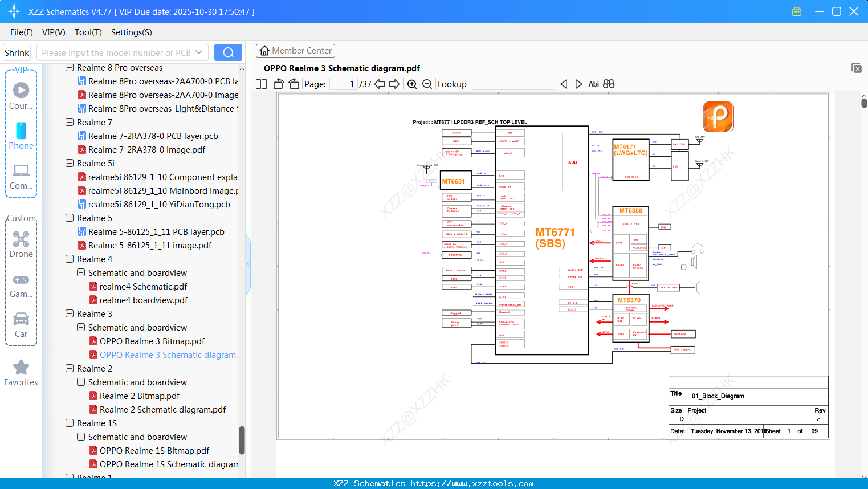Collapse the Realme 1S tree node
Viewport: 868px width, 489px height.
point(70,423)
